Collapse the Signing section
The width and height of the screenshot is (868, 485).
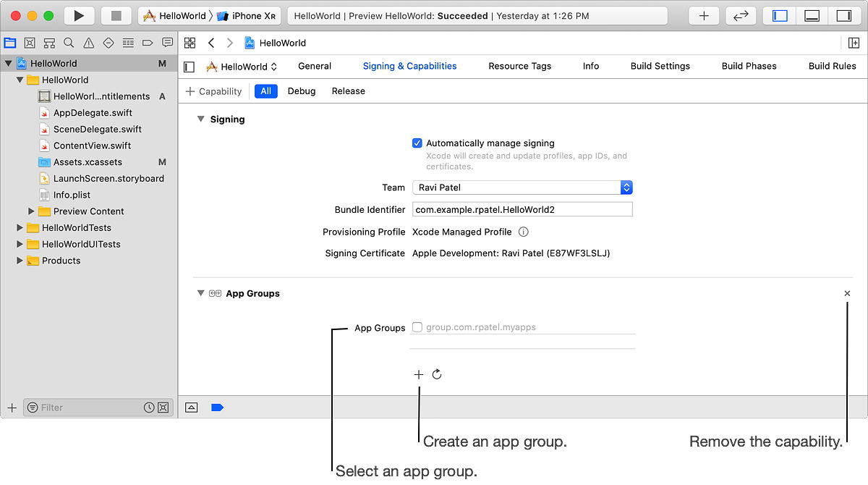coord(201,119)
